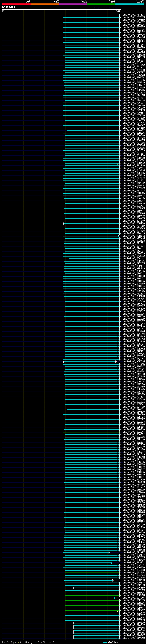Select hit label UniRef100_C5Y519

134,590
